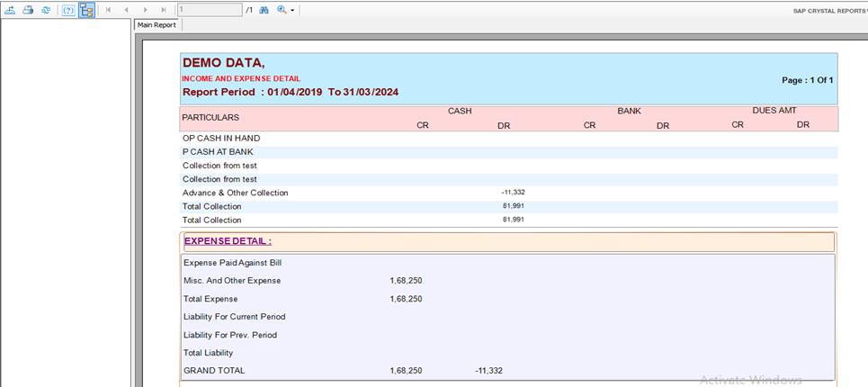Go to the previous page
Viewport: 868px width, 387px height.
127,10
